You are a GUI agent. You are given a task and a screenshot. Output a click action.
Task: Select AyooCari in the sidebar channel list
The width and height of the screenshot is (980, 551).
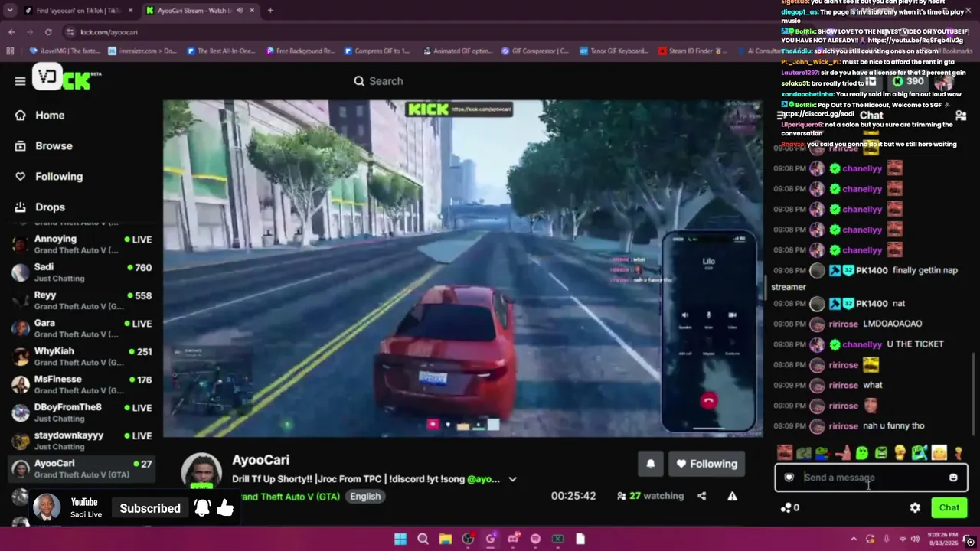click(x=80, y=468)
